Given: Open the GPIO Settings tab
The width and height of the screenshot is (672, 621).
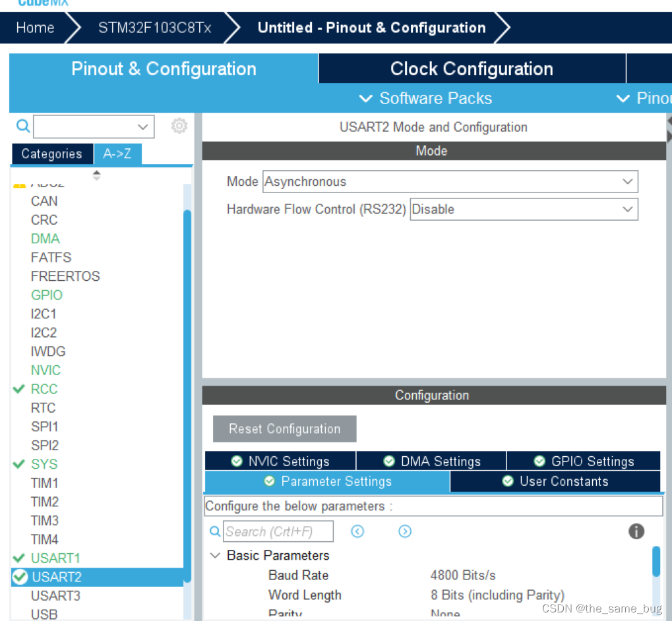Looking at the screenshot, I should (x=584, y=461).
